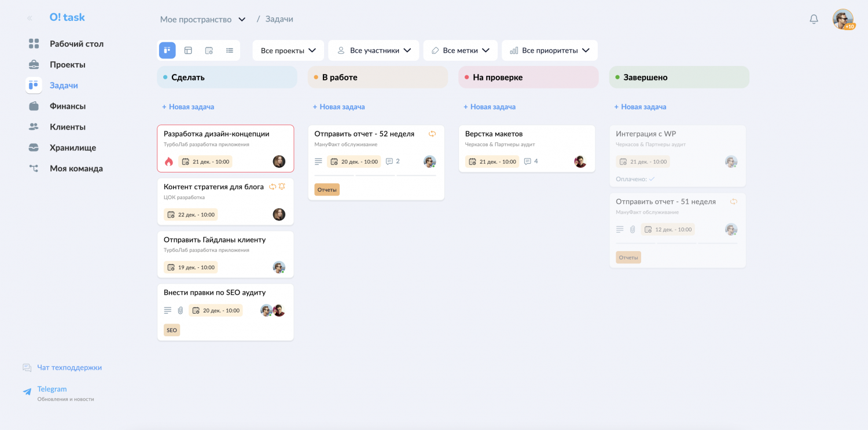
Task: Switch to table view icon
Action: (x=188, y=50)
